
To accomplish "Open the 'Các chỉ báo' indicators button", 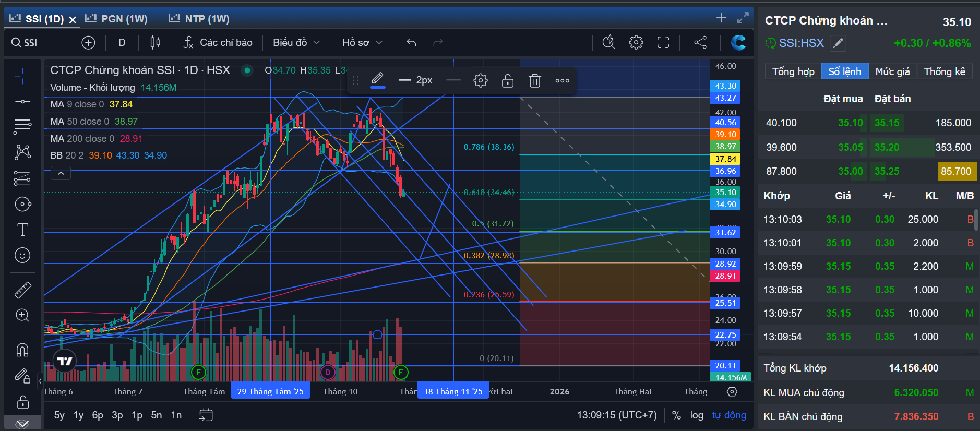I will tap(218, 42).
